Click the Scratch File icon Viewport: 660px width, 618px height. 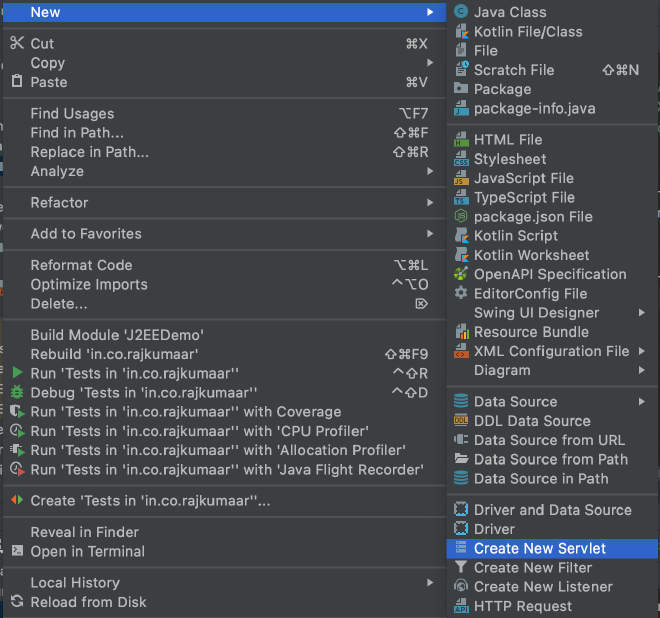pos(461,69)
